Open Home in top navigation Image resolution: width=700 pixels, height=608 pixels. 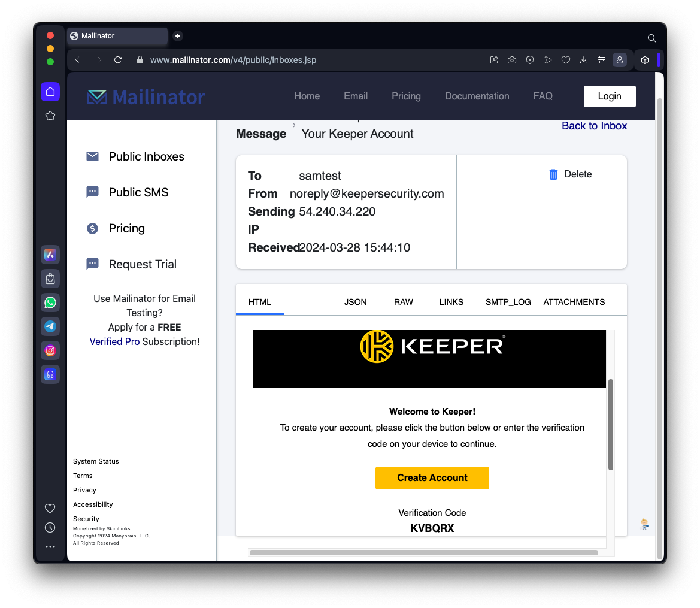(307, 96)
